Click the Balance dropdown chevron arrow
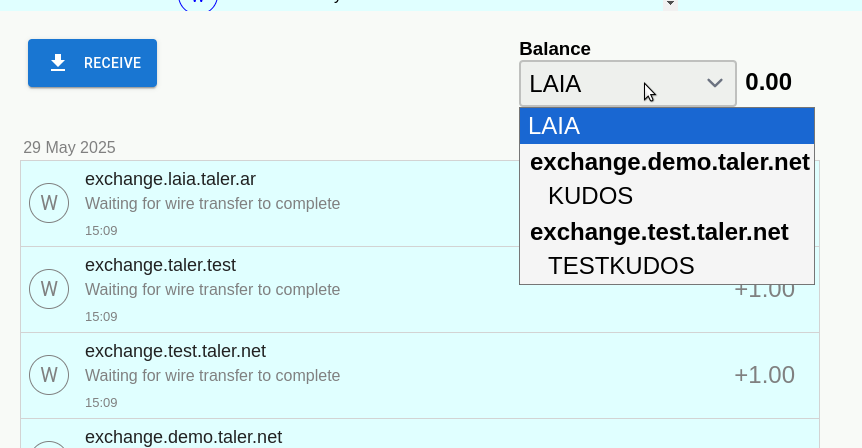Viewport: 862px width, 448px height. click(x=715, y=83)
